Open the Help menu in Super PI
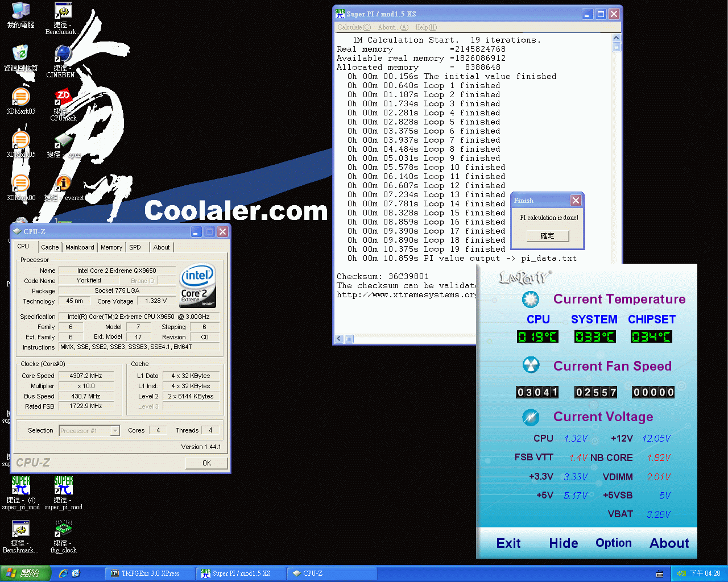Screen dimensions: 728x582 point(426,27)
